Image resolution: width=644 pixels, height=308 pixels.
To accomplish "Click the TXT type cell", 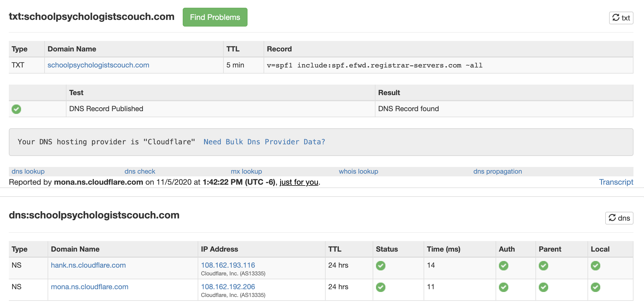I will coord(27,65).
